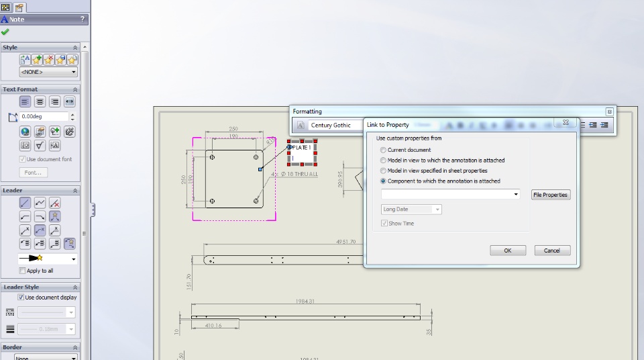The height and width of the screenshot is (360, 644).
Task: Collapse the Leader Style section
Action: (x=75, y=287)
